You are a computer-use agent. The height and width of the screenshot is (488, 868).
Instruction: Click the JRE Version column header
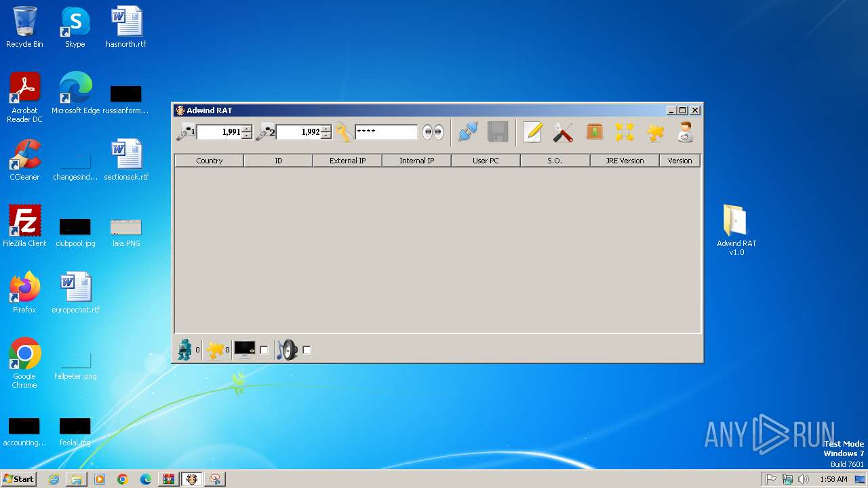point(625,161)
